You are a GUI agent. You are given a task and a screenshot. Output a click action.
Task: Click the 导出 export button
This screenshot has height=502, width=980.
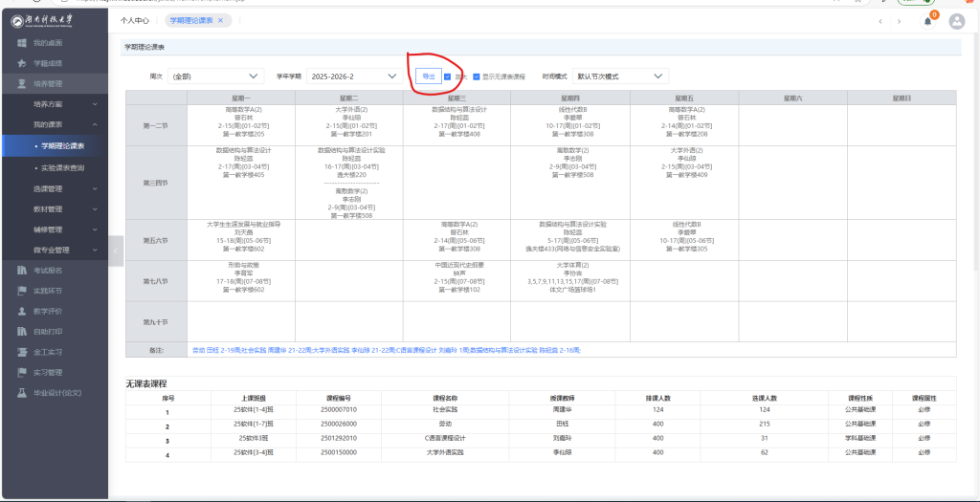pyautogui.click(x=429, y=76)
